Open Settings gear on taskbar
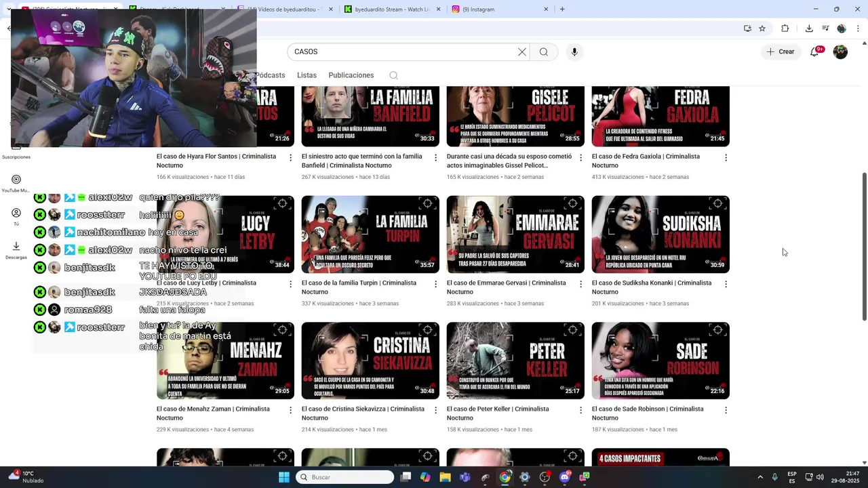Image resolution: width=868 pixels, height=488 pixels. [524, 477]
